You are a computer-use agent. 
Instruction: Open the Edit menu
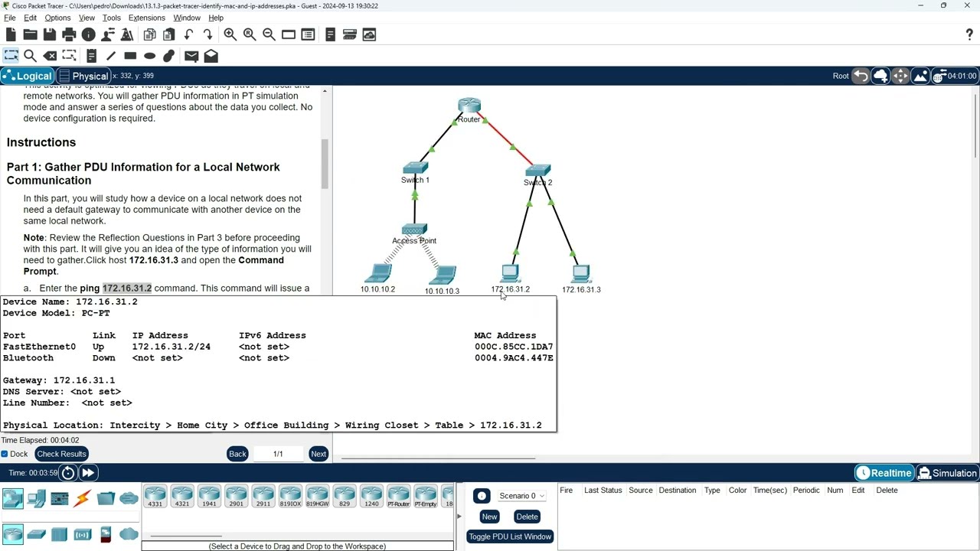click(x=30, y=18)
